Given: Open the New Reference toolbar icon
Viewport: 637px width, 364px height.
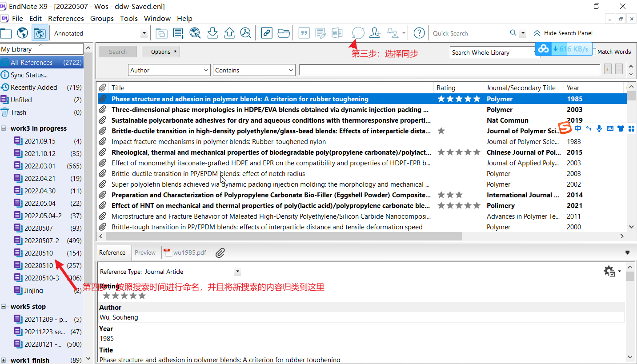Looking at the screenshot, I should (x=178, y=33).
